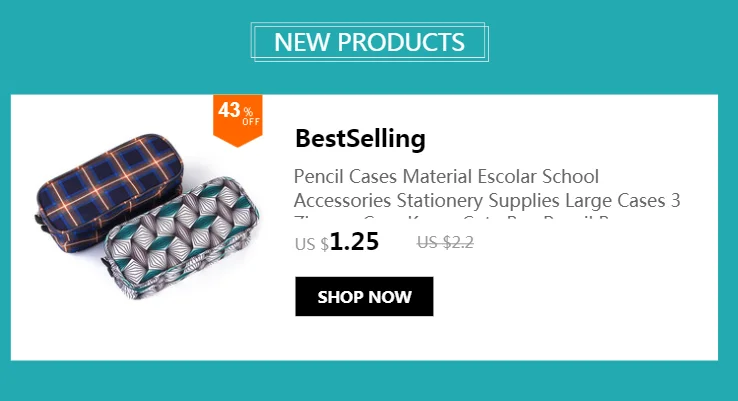738x401 pixels.
Task: Click the black SHOP NOW button
Action: pos(364,297)
